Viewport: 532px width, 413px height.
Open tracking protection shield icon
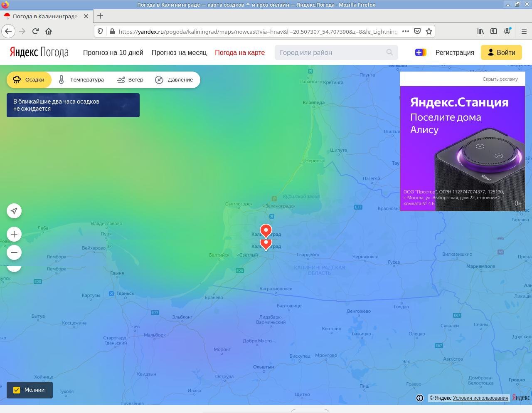pos(100,31)
